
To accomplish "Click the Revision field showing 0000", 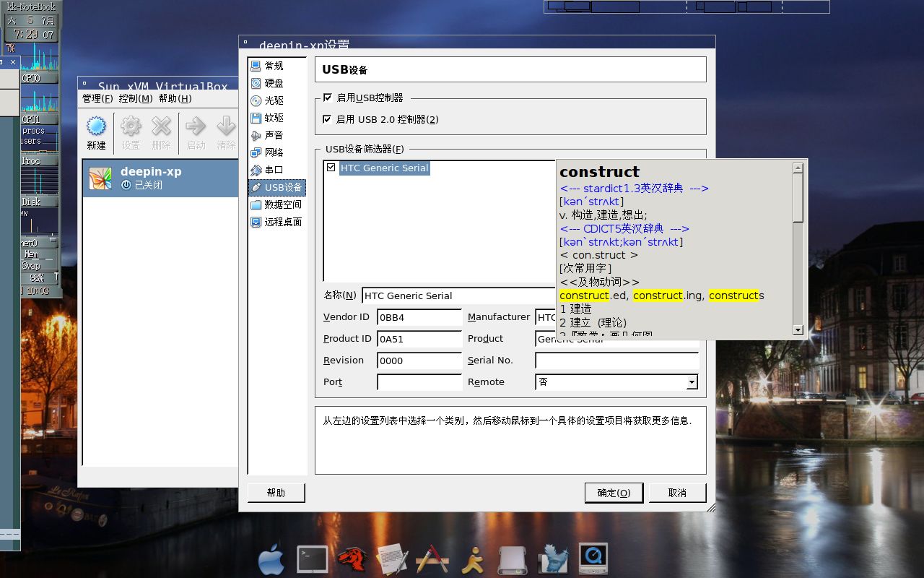I will (419, 361).
